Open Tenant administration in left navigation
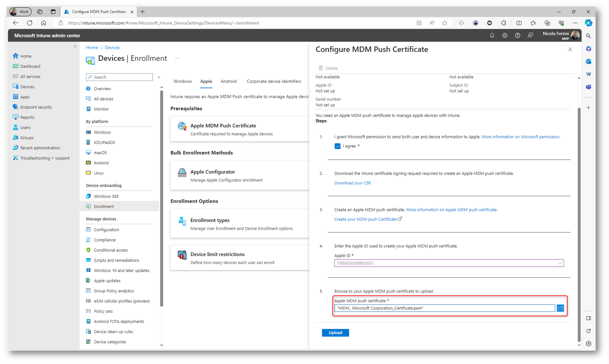Screen dimensions: 609x364 point(40,148)
